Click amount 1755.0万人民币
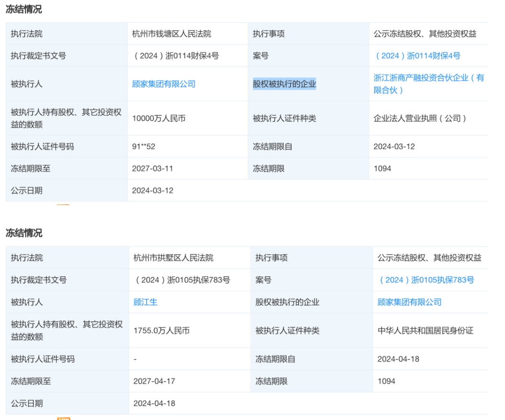Viewport: 505px width, 420px height. pos(161,331)
